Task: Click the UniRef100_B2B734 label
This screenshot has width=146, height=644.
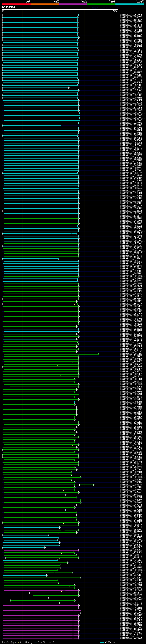Action: click(x=131, y=394)
